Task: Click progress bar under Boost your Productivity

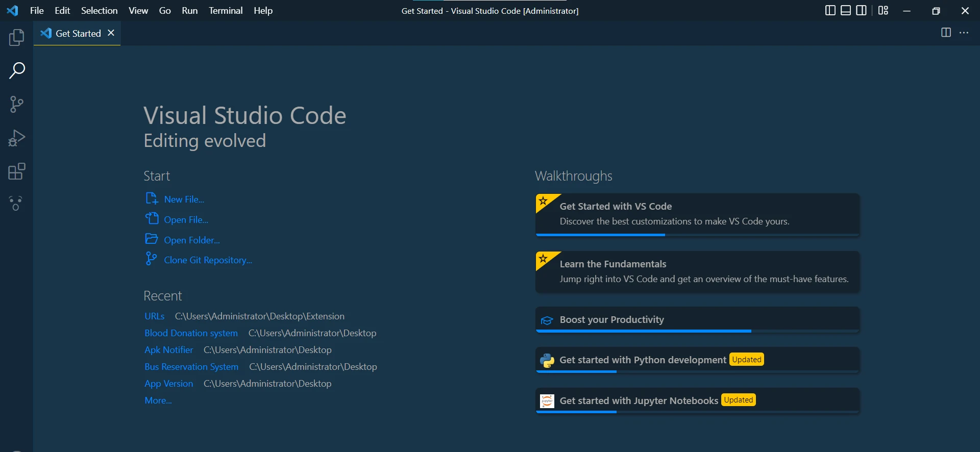Action: click(x=697, y=331)
